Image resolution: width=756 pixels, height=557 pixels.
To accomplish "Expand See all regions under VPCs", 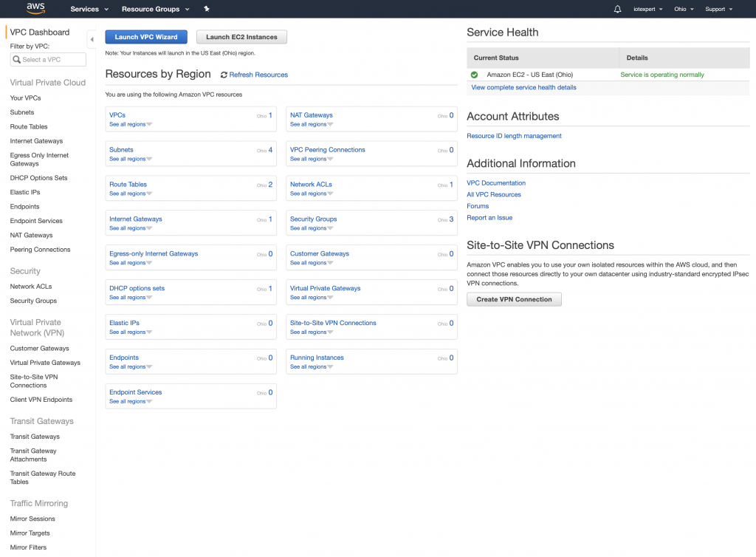I will pyautogui.click(x=130, y=124).
